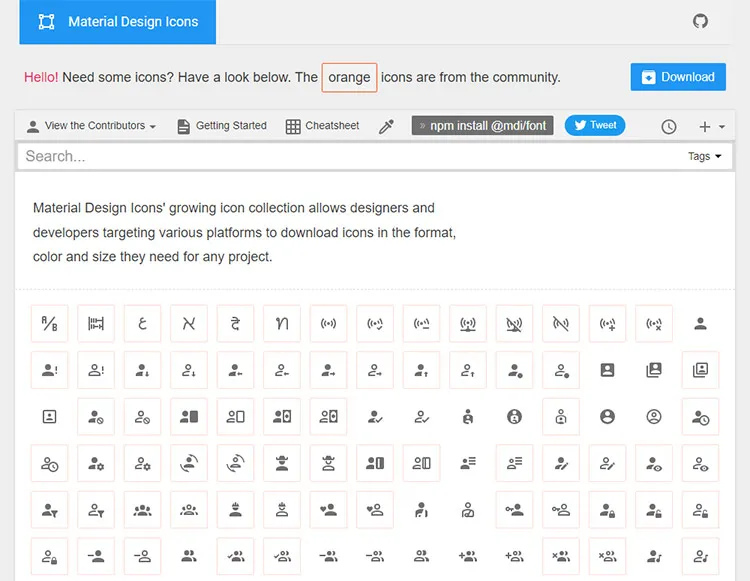Select the filled account eye icon
750x581 pixels.
click(x=653, y=463)
